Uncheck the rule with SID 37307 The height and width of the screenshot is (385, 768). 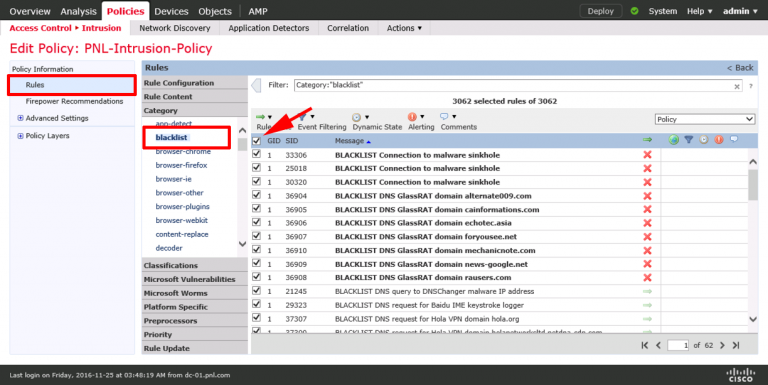256,318
